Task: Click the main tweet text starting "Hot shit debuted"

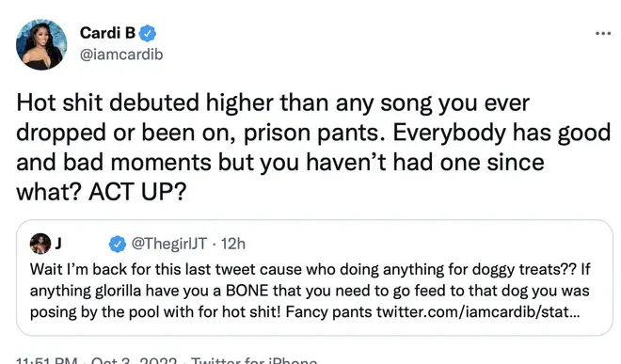Action: [313, 148]
